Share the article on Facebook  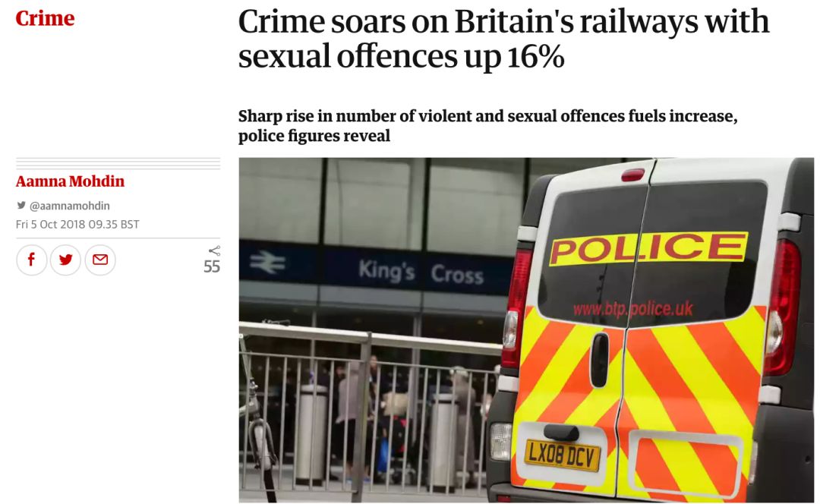pyautogui.click(x=31, y=260)
